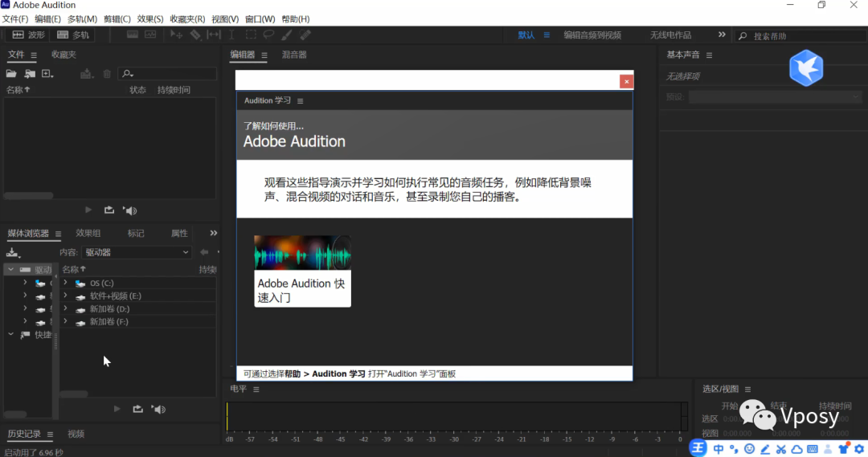Expand the 新加卷 (D:) drive
The image size is (868, 457).
(x=65, y=308)
